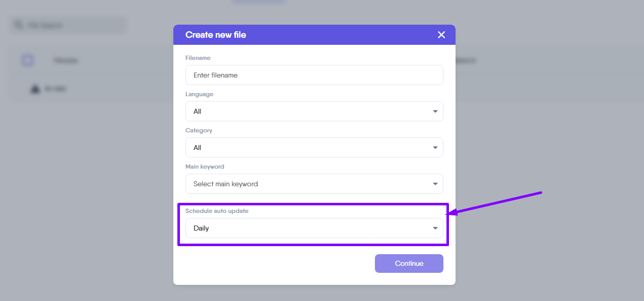Toggle the select-all checkbox in table header

click(28, 60)
